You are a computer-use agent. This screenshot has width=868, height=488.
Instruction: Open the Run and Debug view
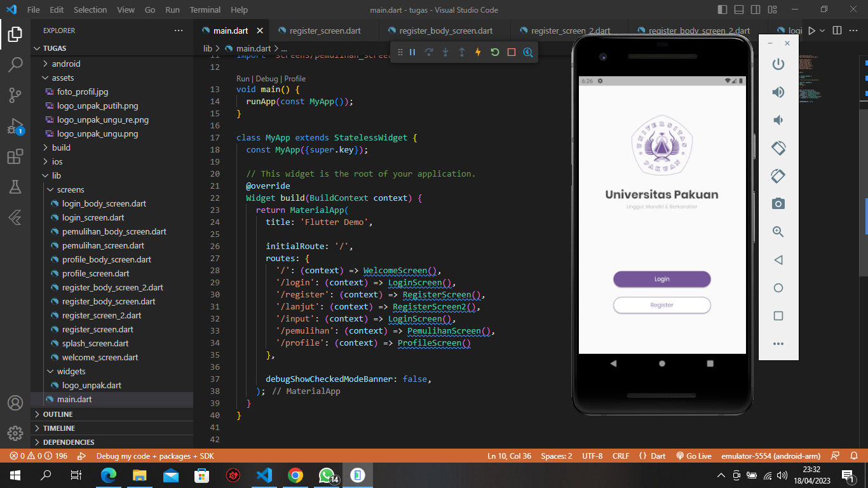tap(15, 126)
